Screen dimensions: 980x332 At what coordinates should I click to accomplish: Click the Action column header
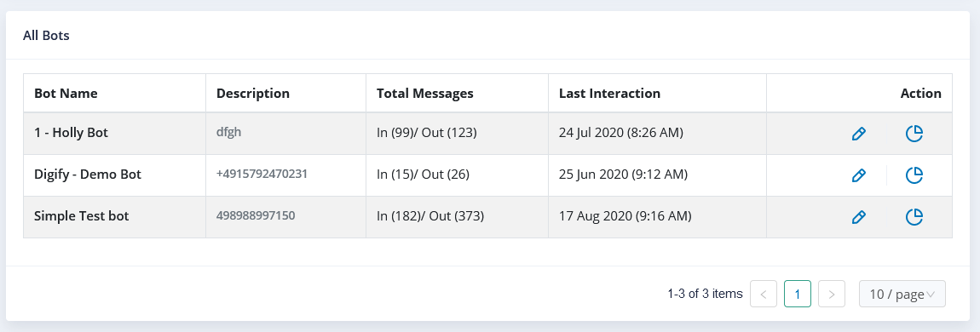(920, 93)
